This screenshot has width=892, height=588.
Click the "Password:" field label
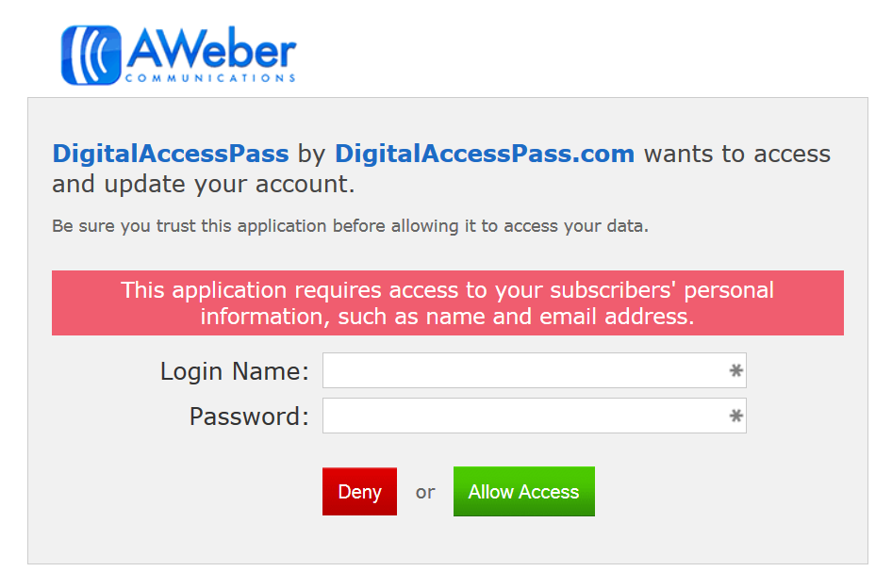point(249,416)
